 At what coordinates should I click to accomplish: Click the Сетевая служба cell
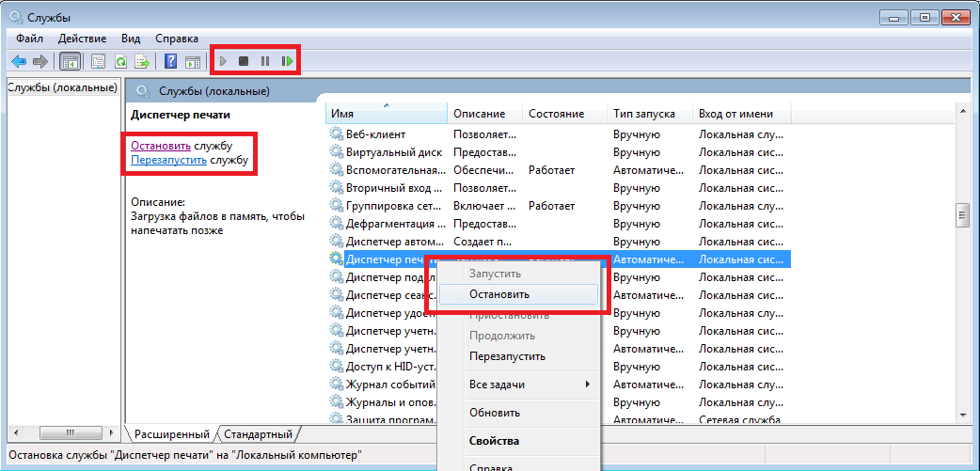tap(739, 419)
